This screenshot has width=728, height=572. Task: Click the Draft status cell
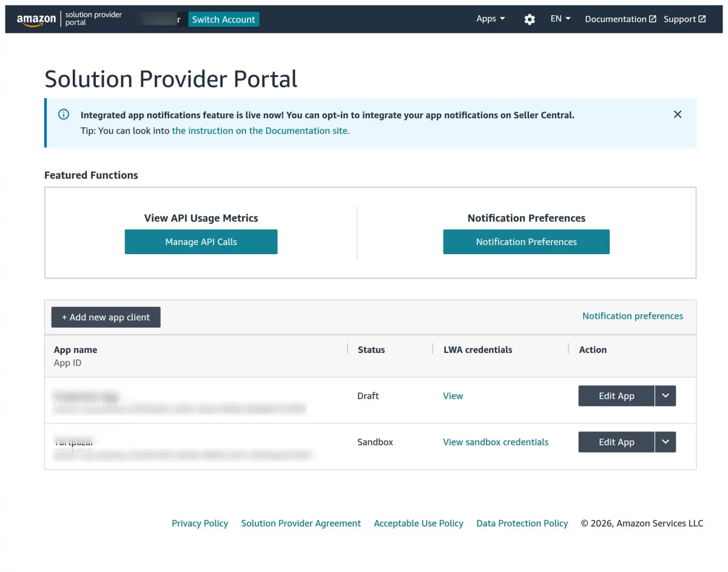368,395
